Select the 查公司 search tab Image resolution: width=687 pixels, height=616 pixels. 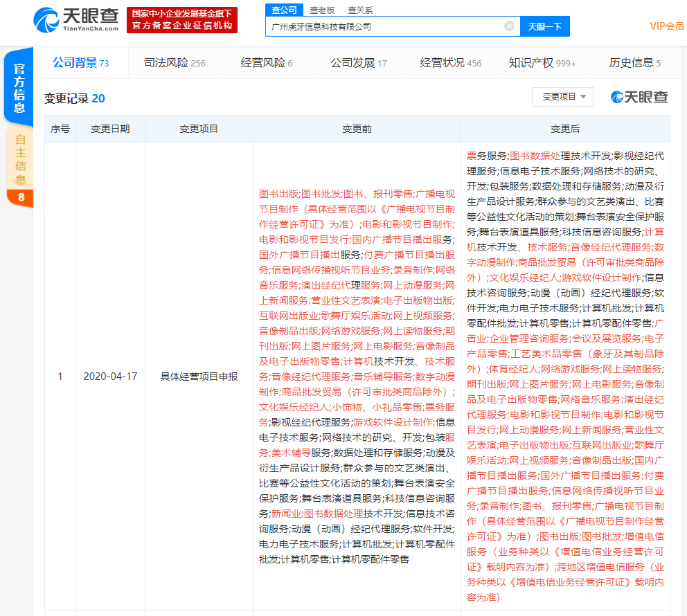(x=283, y=10)
